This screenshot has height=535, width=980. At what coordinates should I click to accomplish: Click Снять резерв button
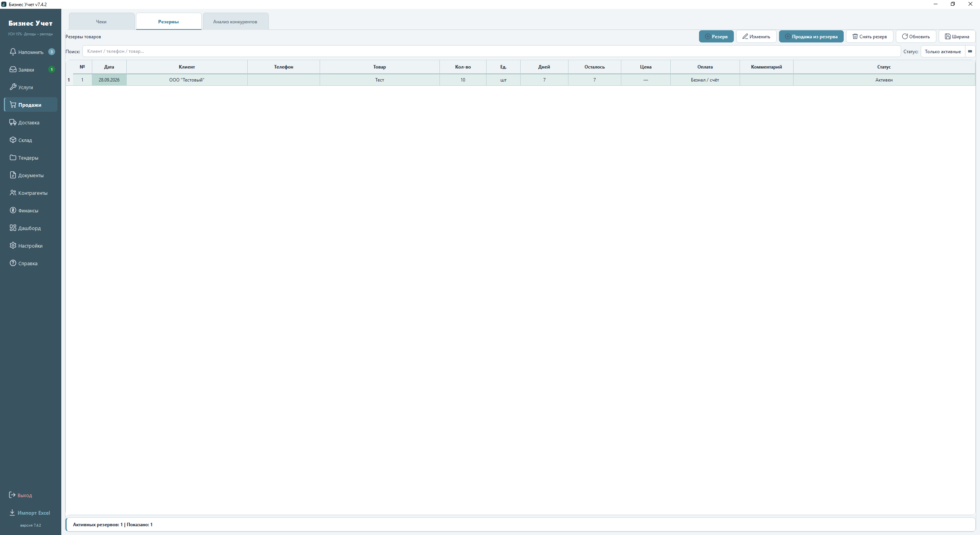[x=869, y=36]
